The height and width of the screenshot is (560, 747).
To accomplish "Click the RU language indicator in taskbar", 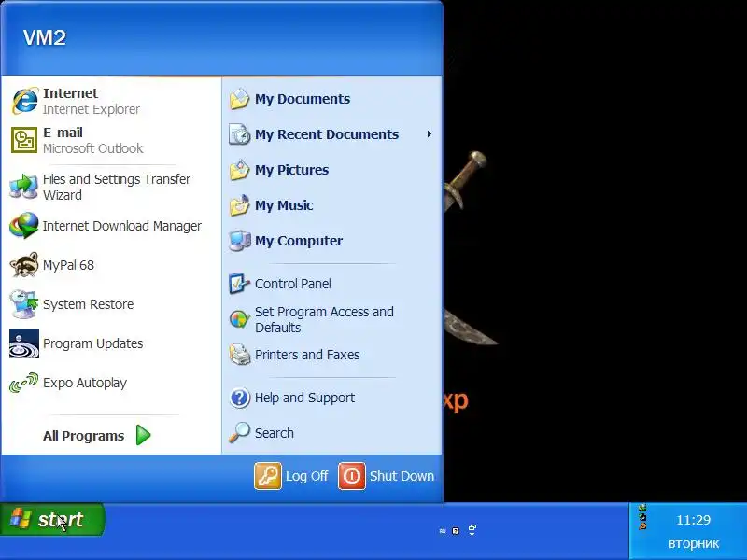I will click(x=443, y=530).
